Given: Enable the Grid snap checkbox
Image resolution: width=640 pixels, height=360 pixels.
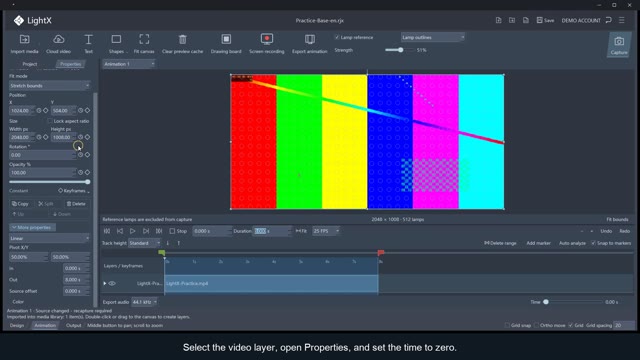Looking at the screenshot, I should 507,325.
